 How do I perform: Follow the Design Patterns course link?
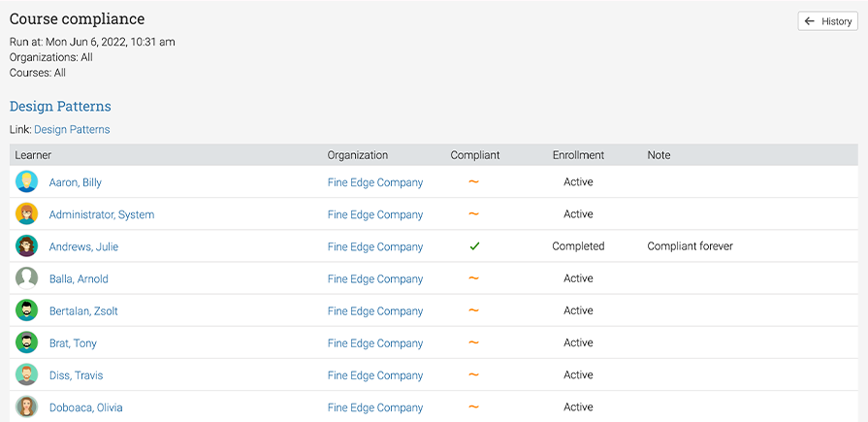[72, 130]
